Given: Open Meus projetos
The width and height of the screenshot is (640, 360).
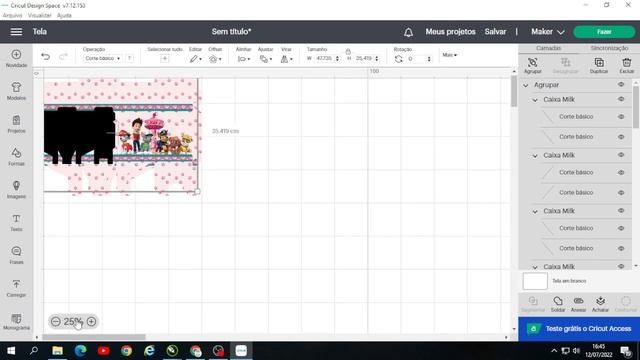Looking at the screenshot, I should tap(450, 32).
